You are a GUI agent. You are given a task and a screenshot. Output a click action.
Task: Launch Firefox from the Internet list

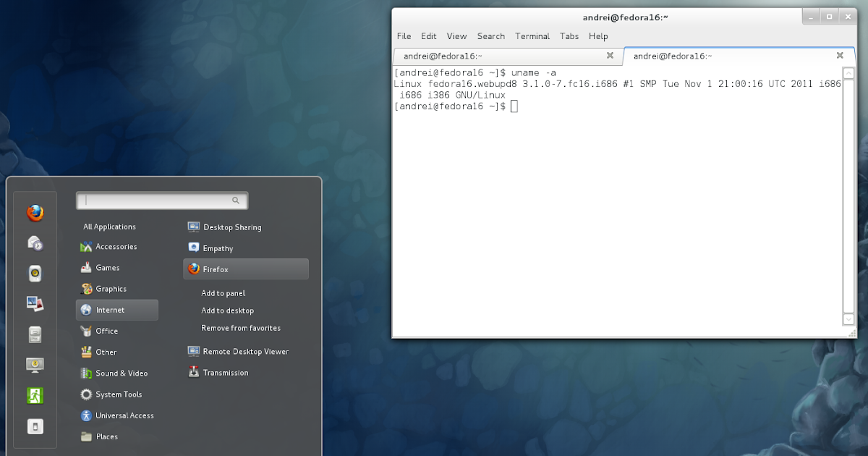pos(246,269)
